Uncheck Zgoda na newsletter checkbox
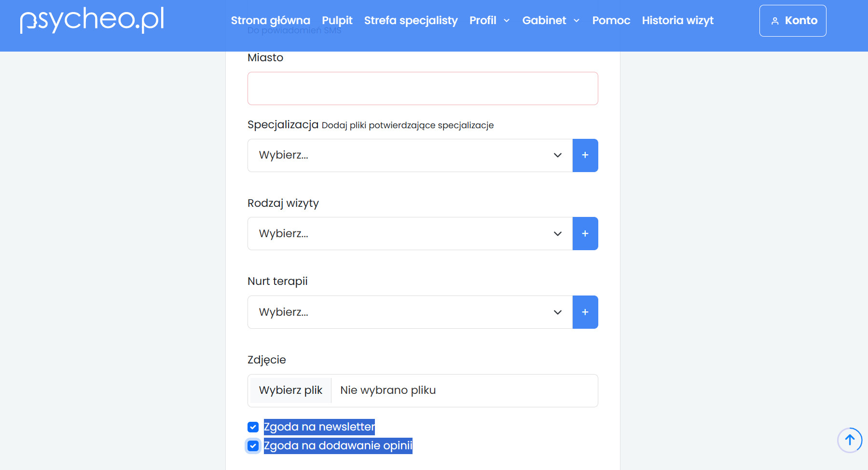 coord(253,427)
